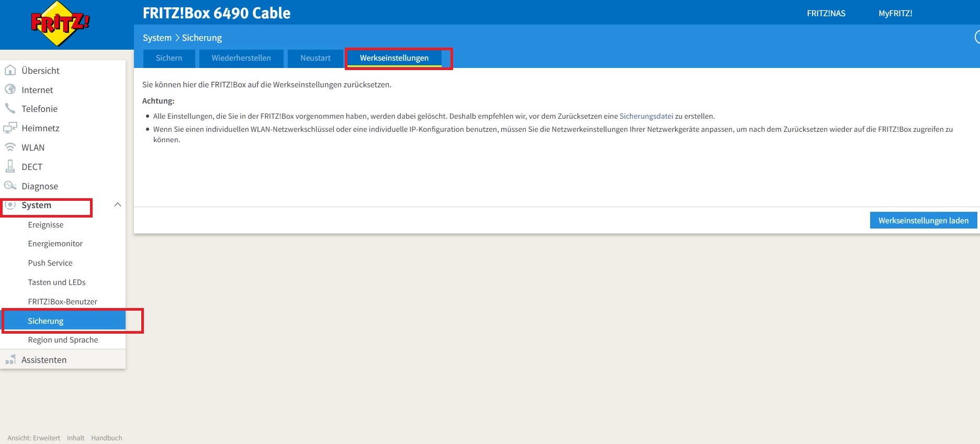Click the Assistenten wizard icon

(10, 359)
